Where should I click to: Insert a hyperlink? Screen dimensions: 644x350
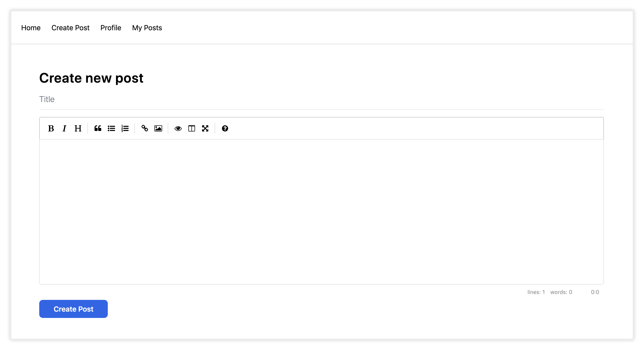145,128
